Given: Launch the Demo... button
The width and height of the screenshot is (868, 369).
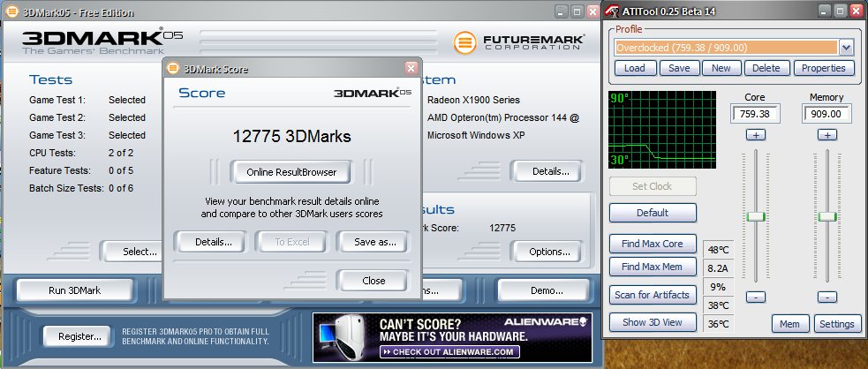Looking at the screenshot, I should tap(544, 290).
